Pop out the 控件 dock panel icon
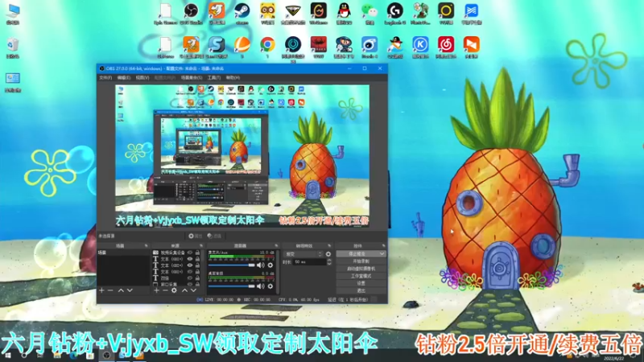 point(383,246)
